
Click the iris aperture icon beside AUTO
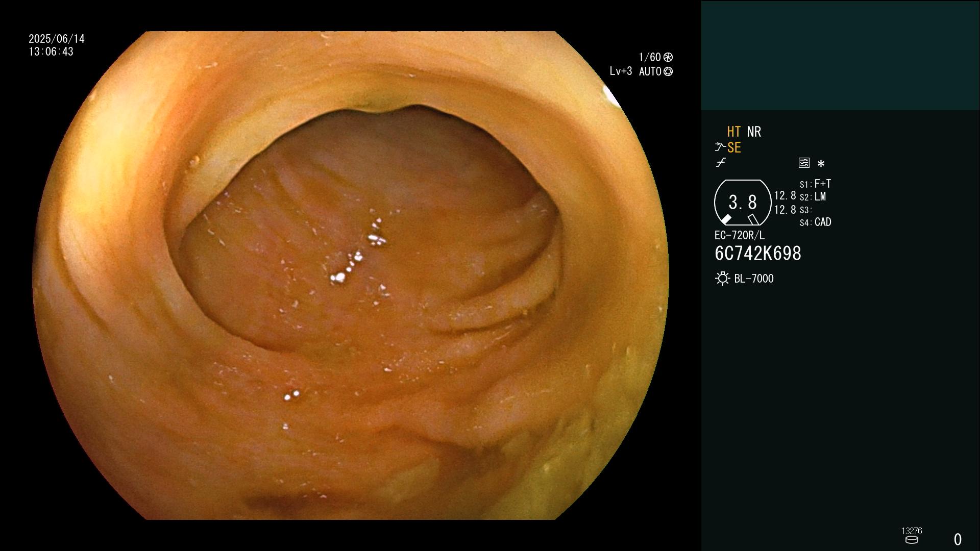coord(668,71)
